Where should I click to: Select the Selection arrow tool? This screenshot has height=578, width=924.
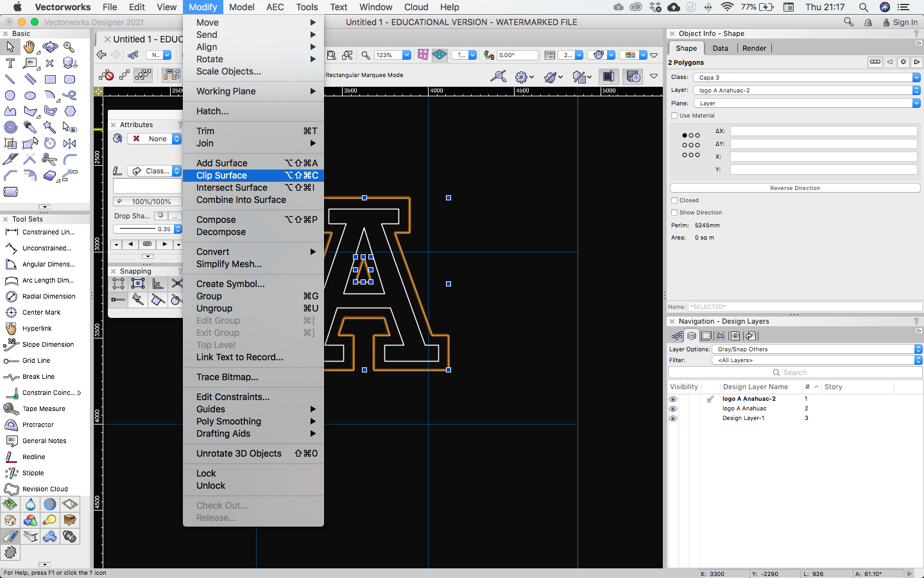pos(10,47)
